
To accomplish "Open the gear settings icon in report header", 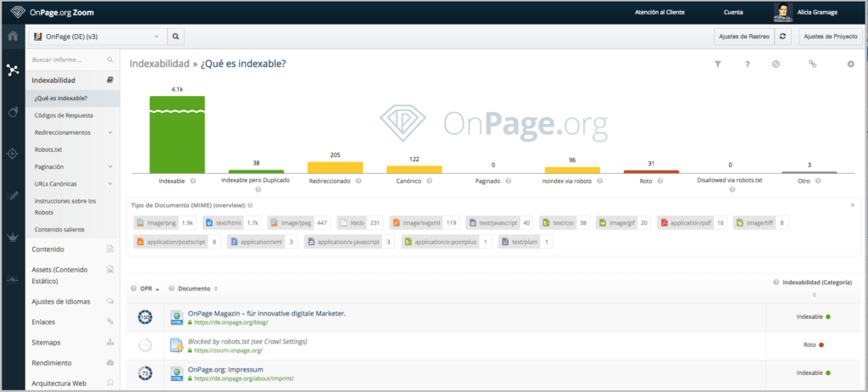I will (851, 64).
